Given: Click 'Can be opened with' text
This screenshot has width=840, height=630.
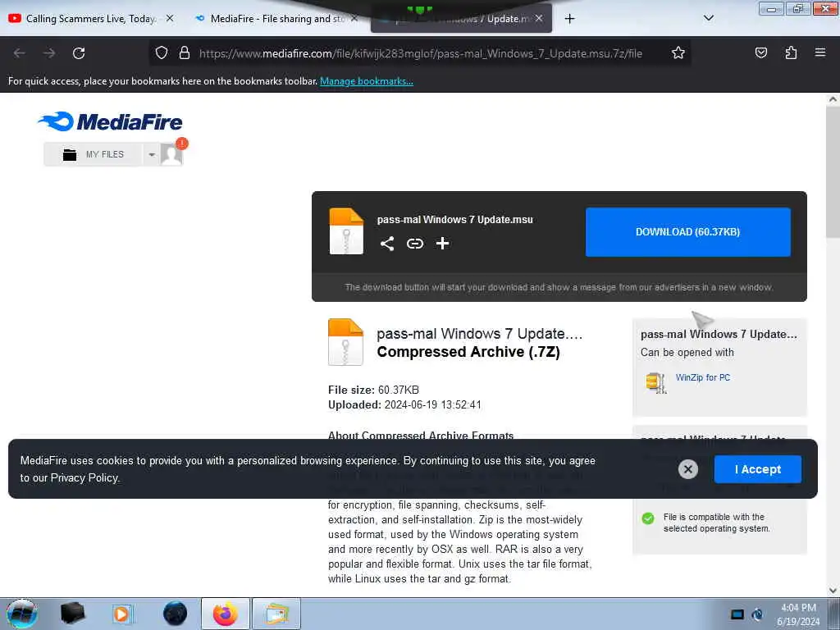Looking at the screenshot, I should tap(687, 353).
